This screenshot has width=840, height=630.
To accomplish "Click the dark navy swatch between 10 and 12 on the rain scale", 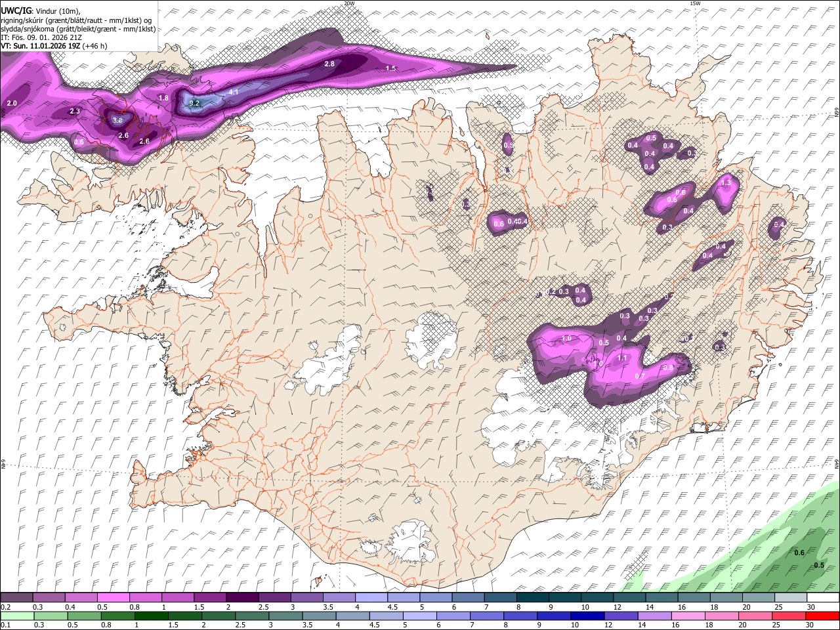I will pyautogui.click(x=587, y=616).
